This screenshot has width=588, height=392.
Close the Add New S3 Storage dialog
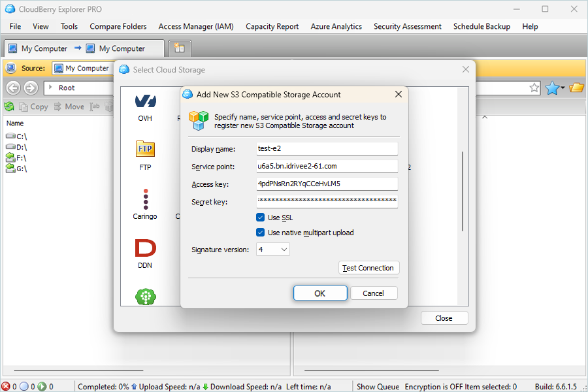pyautogui.click(x=399, y=95)
